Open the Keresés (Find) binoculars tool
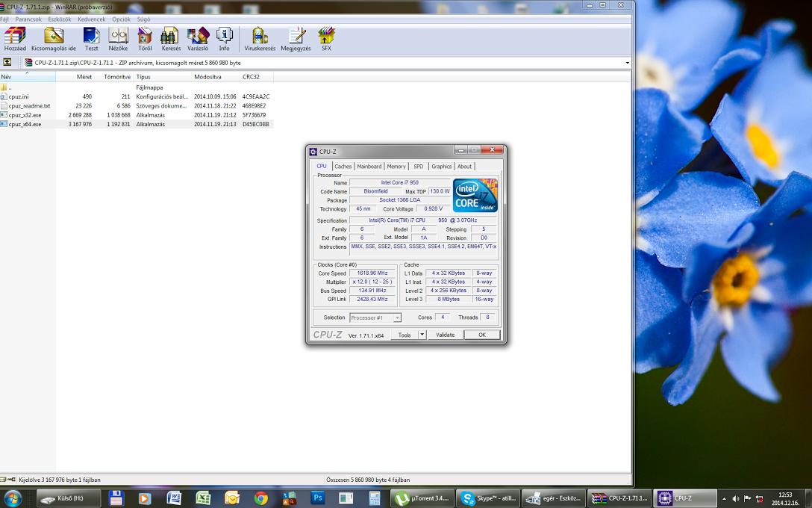 [171, 40]
